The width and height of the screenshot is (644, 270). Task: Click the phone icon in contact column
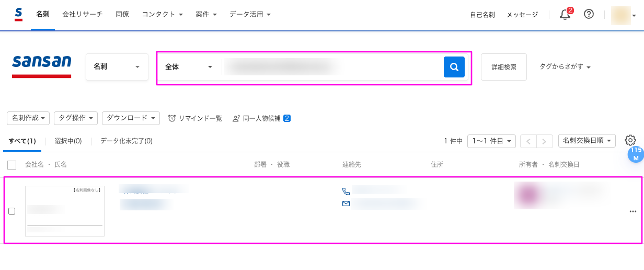coord(346,192)
